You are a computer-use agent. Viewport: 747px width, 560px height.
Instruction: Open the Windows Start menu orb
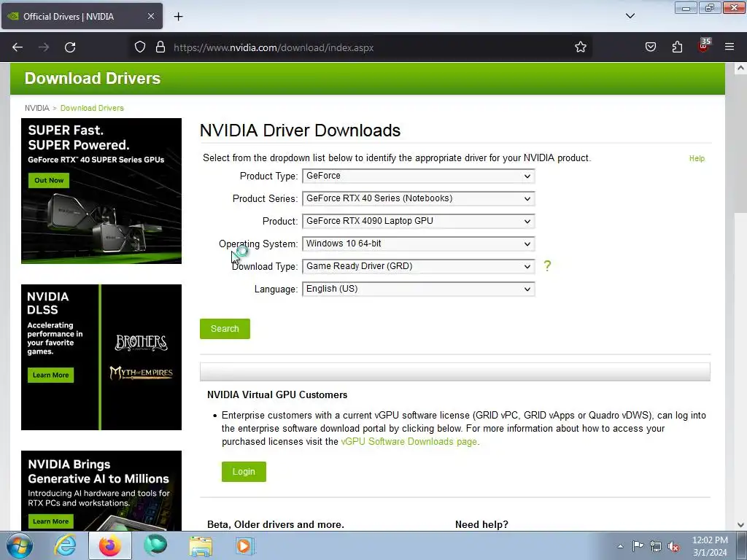coord(19,545)
